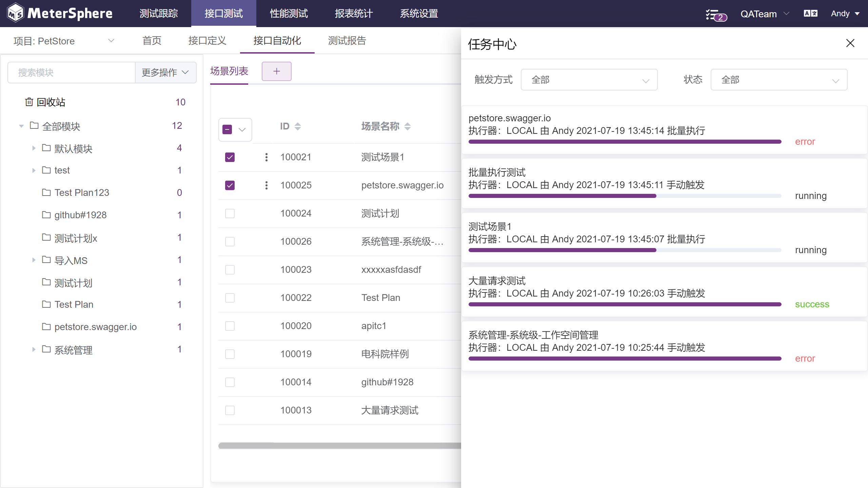Open the 状态 filter dropdown
Viewport: 868px width, 488px height.
coord(779,80)
